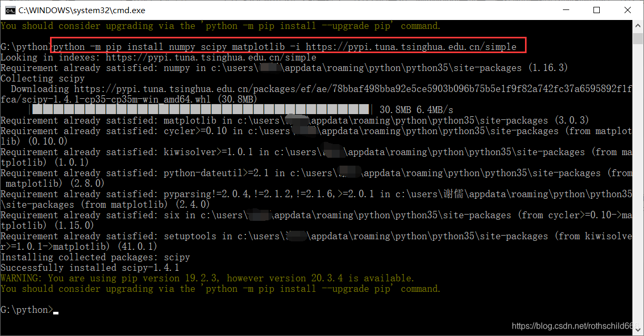Click the final G:\python> prompt
Viewport: 644px width, 336px height.
click(x=27, y=310)
